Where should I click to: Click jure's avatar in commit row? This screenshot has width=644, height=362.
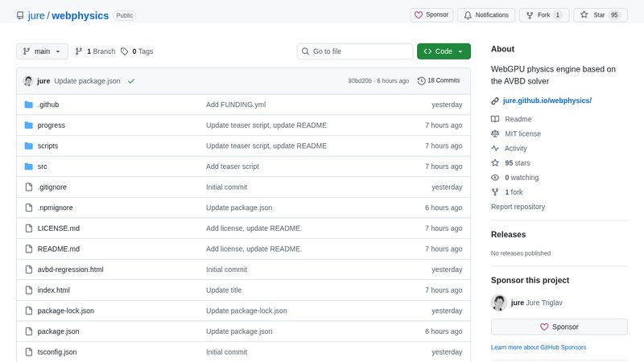point(28,81)
